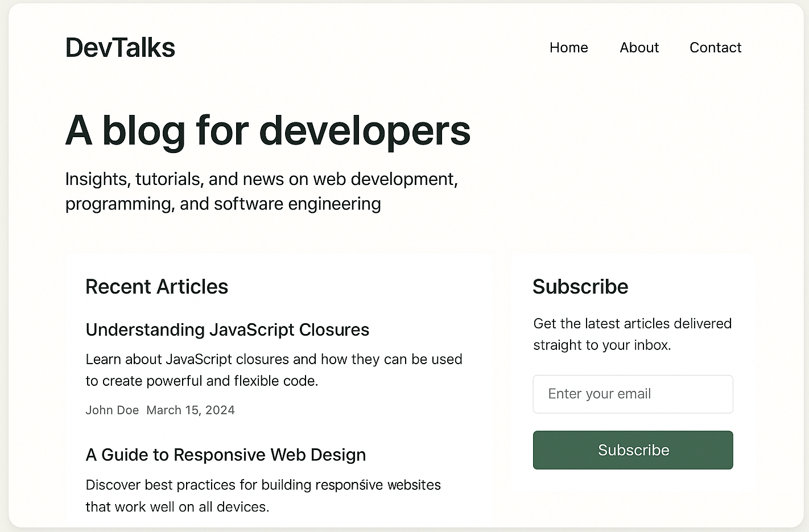Open the article Understanding JavaScript Closures
Image resolution: width=809 pixels, height=532 pixels.
coord(227,329)
